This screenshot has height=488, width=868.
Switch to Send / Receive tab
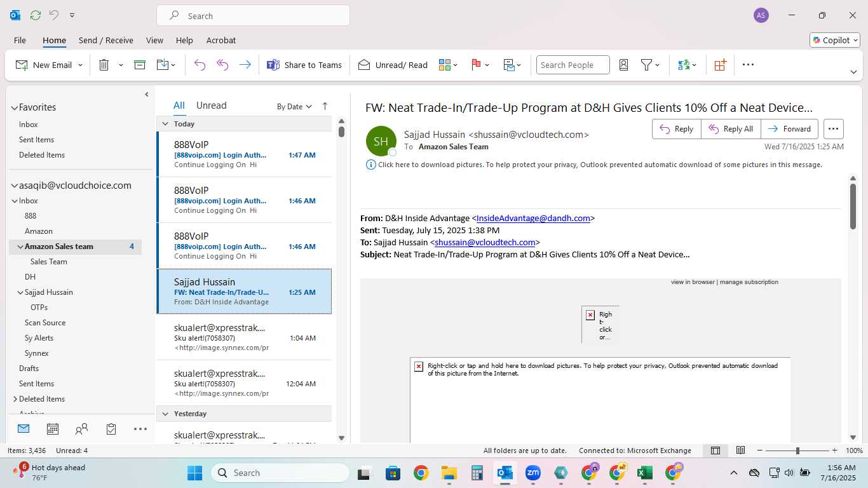(106, 40)
